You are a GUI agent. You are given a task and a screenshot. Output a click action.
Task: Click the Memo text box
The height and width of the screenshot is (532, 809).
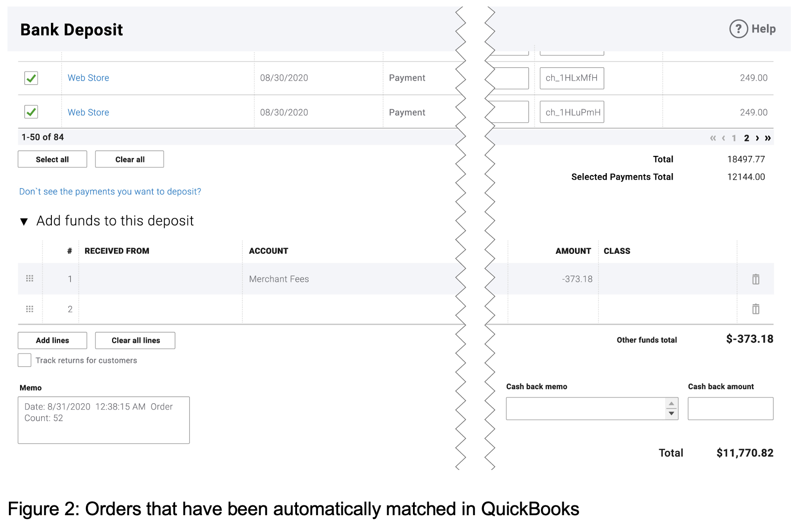[x=104, y=420]
